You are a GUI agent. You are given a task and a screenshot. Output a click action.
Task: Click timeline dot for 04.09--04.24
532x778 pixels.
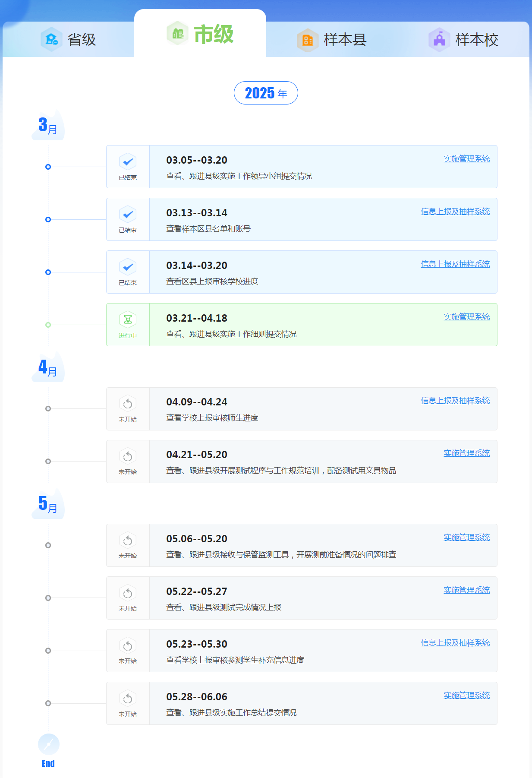point(48,408)
